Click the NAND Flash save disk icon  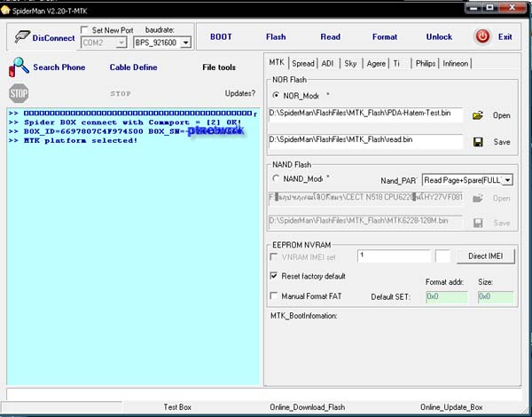478,223
